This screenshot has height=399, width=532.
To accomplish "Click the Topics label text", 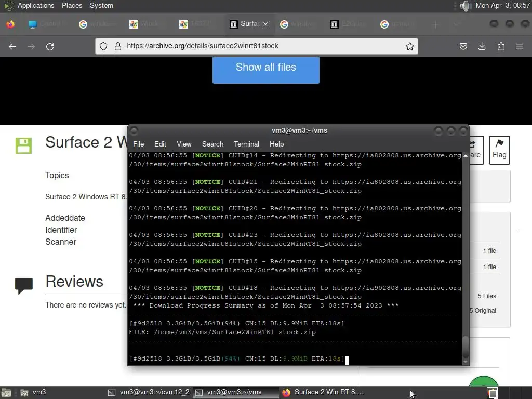I will coord(57,176).
